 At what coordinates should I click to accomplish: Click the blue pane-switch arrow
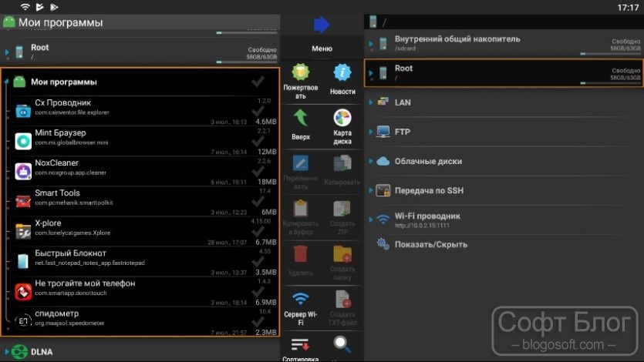[x=322, y=25]
